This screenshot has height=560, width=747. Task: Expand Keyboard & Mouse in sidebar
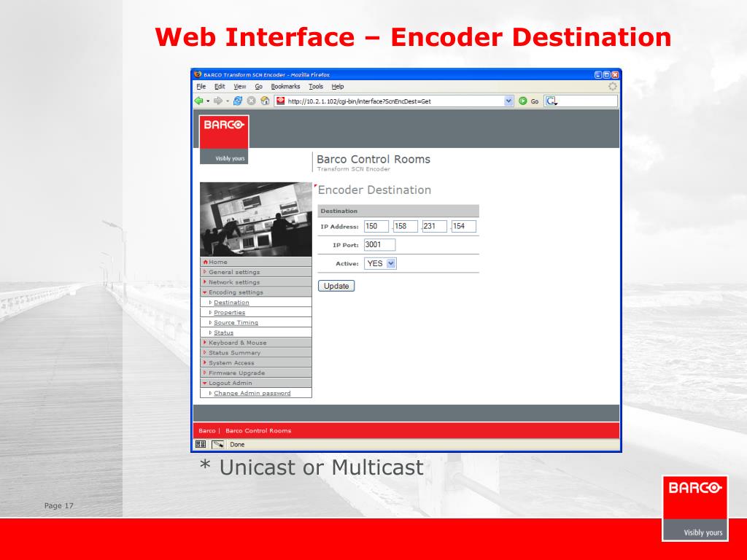click(x=256, y=343)
